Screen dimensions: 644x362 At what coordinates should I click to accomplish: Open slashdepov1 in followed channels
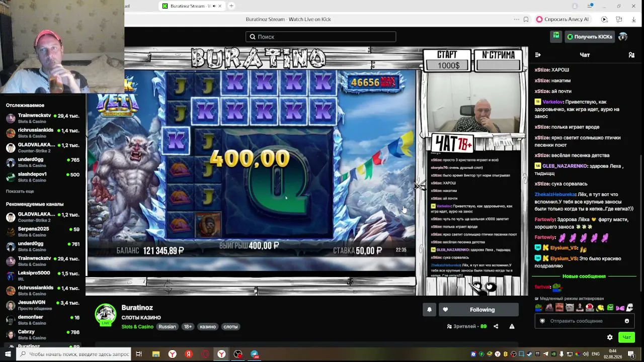tap(43, 176)
